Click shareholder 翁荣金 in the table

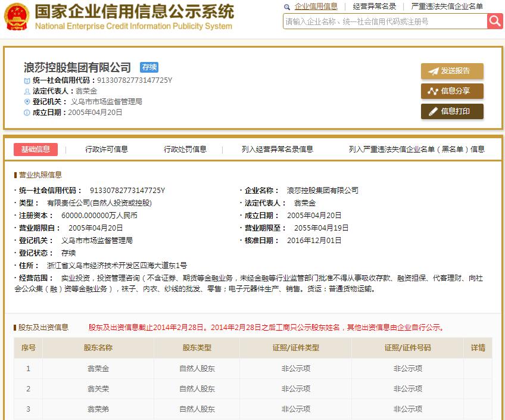coord(98,369)
